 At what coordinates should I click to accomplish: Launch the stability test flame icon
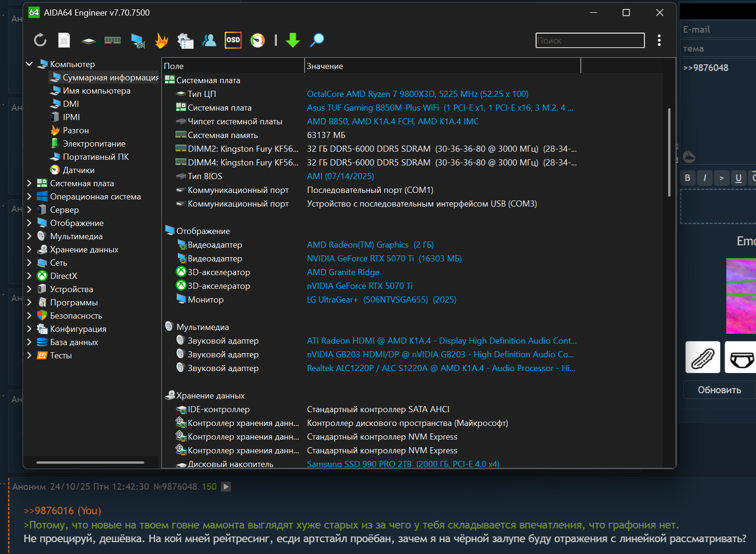click(161, 40)
